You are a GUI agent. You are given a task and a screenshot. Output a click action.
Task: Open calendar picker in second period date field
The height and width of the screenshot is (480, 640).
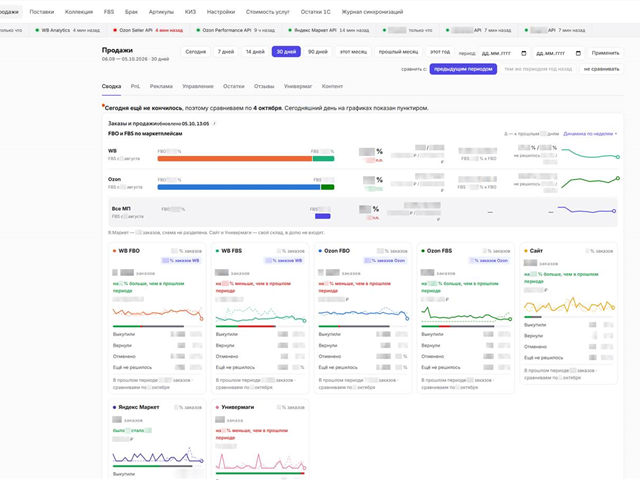[x=578, y=53]
